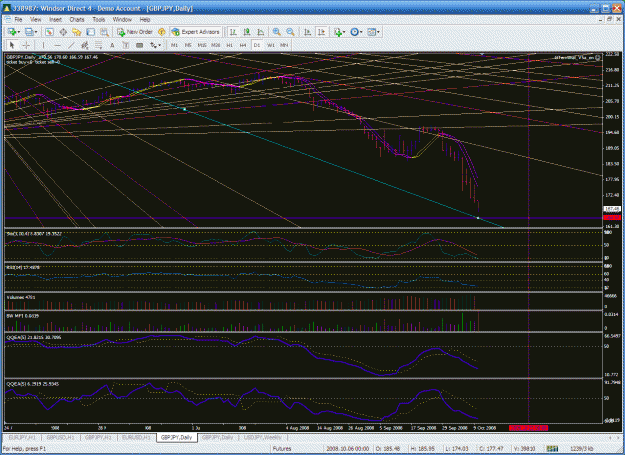Image resolution: width=625 pixels, height=455 pixels.
Task: Expand the Templates dropdown arrow
Action: click(378, 32)
